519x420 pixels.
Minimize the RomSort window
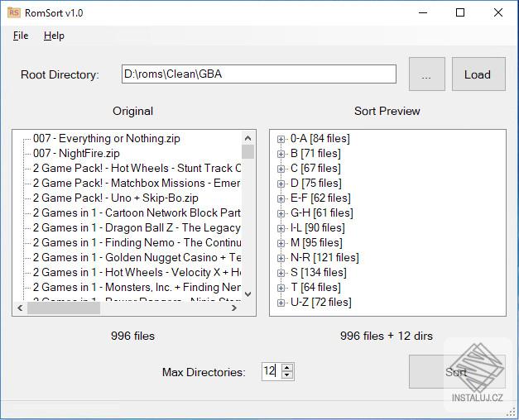[423, 12]
